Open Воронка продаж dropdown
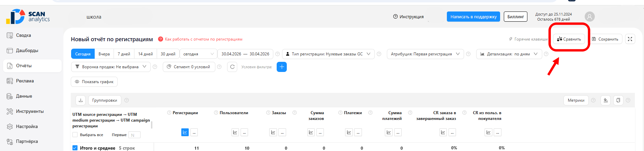The width and height of the screenshot is (644, 151). click(x=111, y=67)
